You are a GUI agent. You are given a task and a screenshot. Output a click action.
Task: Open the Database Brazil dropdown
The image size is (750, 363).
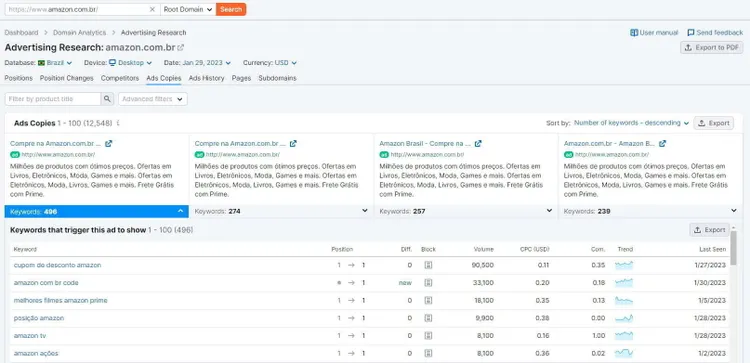[55, 63]
